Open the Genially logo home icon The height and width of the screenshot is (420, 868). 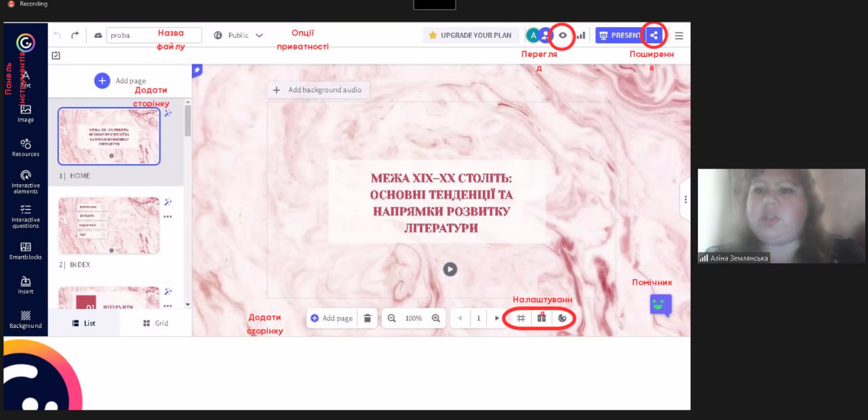pos(26,43)
